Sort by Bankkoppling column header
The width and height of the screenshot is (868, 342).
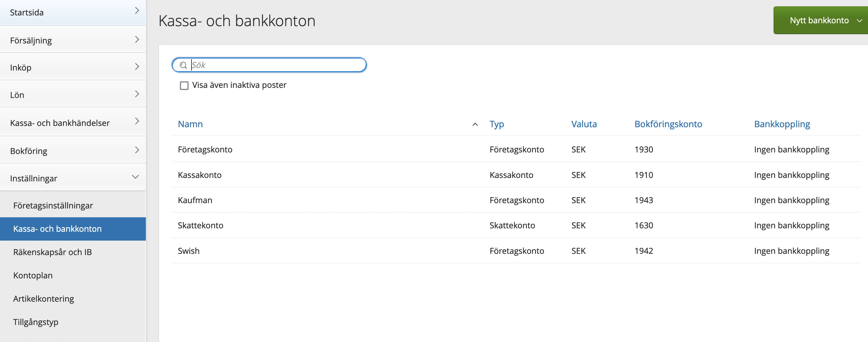point(782,124)
